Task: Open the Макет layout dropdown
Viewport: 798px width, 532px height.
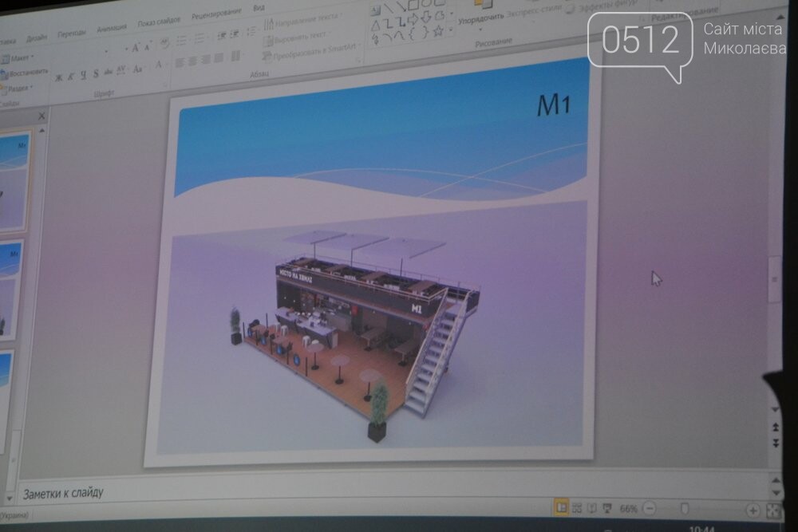Action: 18,58
